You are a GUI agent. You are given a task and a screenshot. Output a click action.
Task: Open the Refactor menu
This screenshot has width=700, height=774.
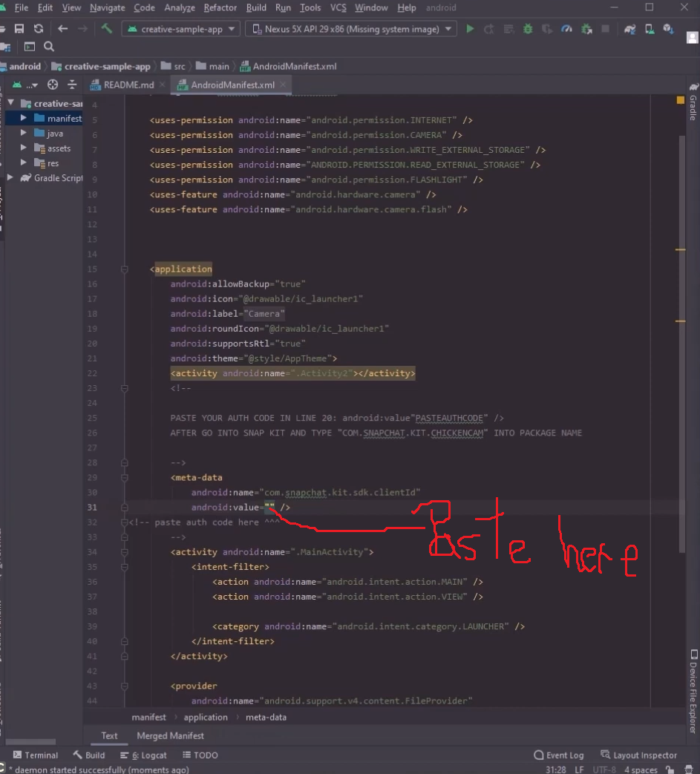click(x=220, y=8)
